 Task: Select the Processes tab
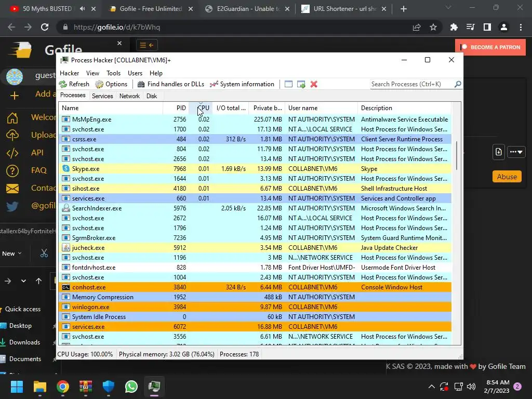coord(73,96)
